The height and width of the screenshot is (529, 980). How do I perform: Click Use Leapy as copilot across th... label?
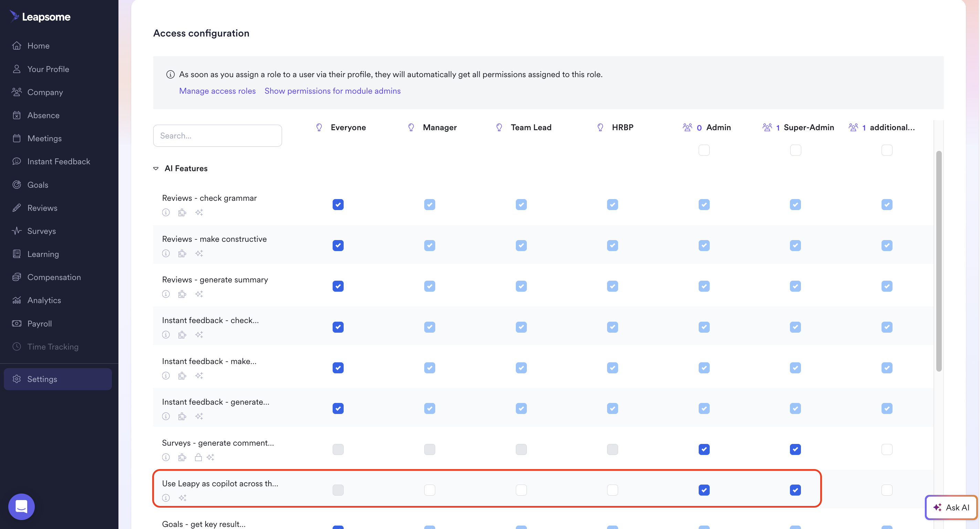click(x=220, y=484)
